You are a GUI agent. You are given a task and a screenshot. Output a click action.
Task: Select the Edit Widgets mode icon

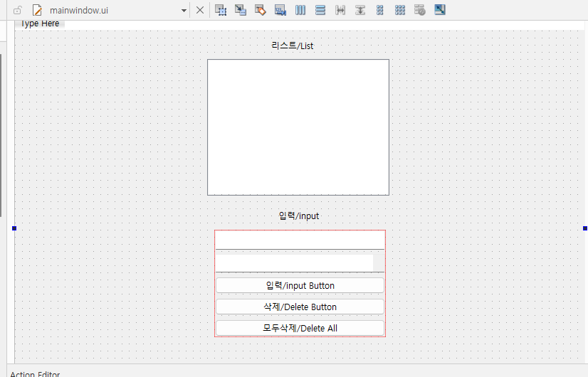click(221, 10)
